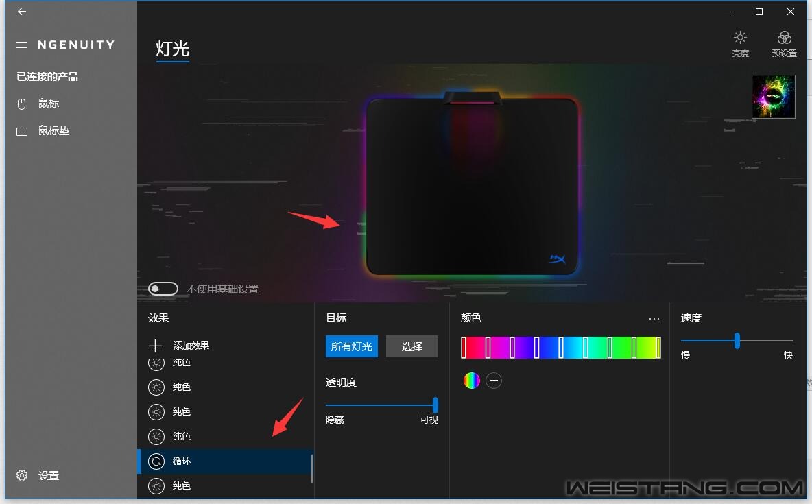Select the red color stop on the gradient

[464, 348]
